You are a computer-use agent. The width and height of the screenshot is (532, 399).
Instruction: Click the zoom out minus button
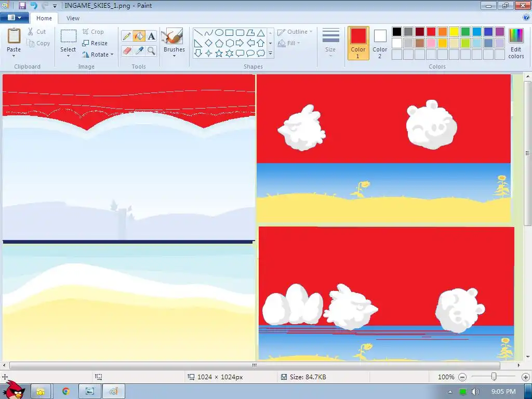(462, 377)
